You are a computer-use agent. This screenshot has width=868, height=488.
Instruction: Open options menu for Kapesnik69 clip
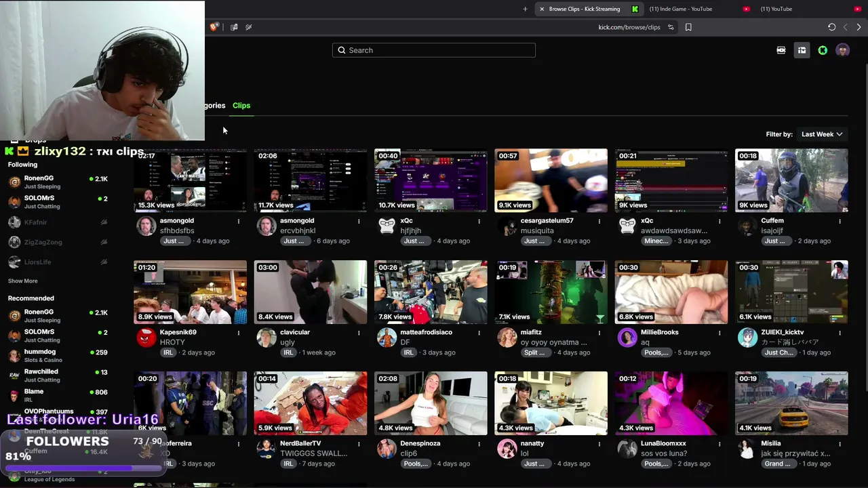238,333
